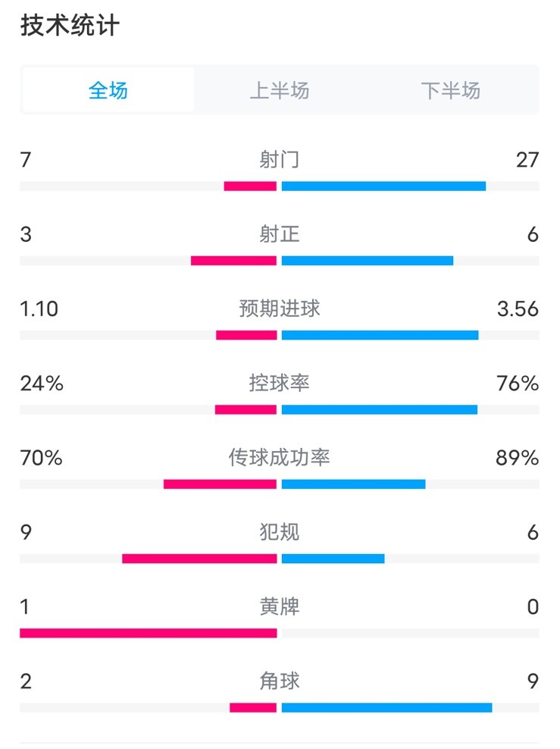Click the fouls value 9
The height and width of the screenshot is (749, 560).
24,533
